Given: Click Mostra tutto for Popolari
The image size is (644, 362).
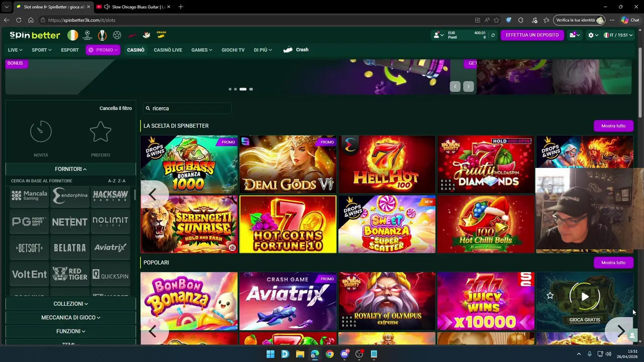Looking at the screenshot, I should tap(613, 262).
